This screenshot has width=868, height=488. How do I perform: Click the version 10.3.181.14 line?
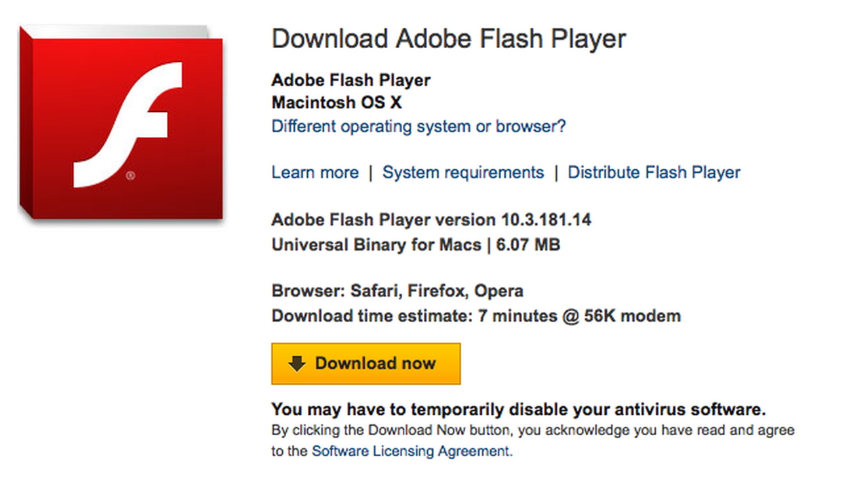tap(431, 220)
